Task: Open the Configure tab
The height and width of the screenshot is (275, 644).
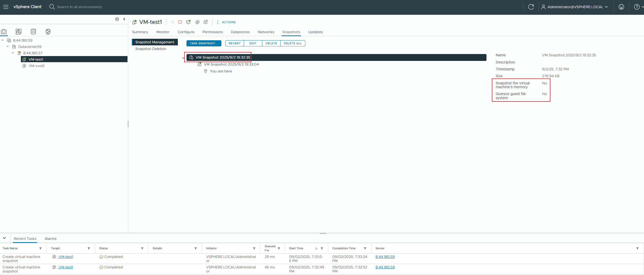Action: tap(186, 32)
